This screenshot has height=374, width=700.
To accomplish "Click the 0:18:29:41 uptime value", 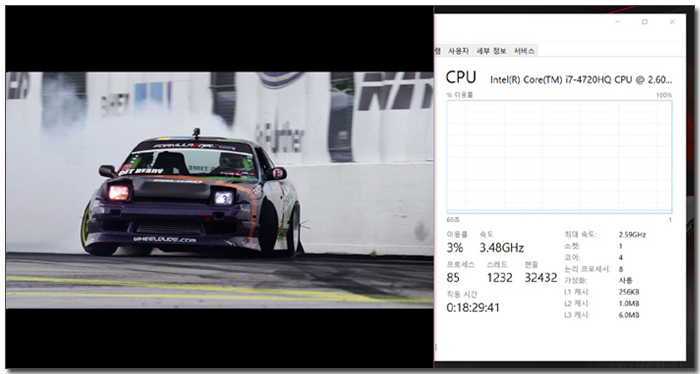I will pos(473,308).
